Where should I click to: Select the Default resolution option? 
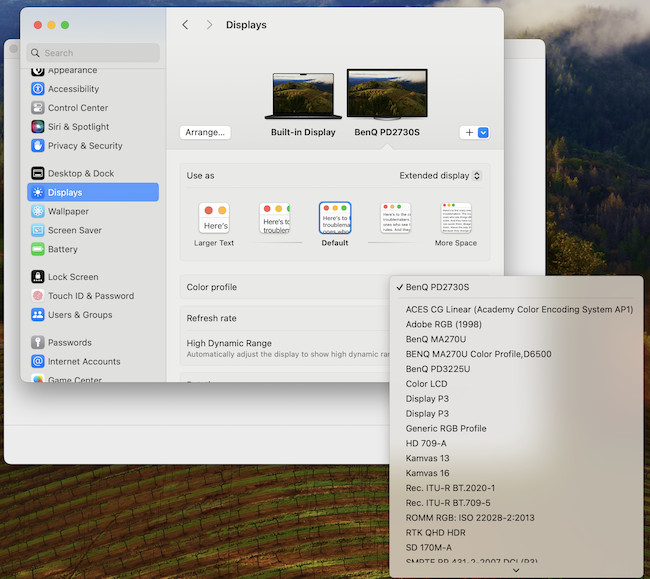(335, 224)
